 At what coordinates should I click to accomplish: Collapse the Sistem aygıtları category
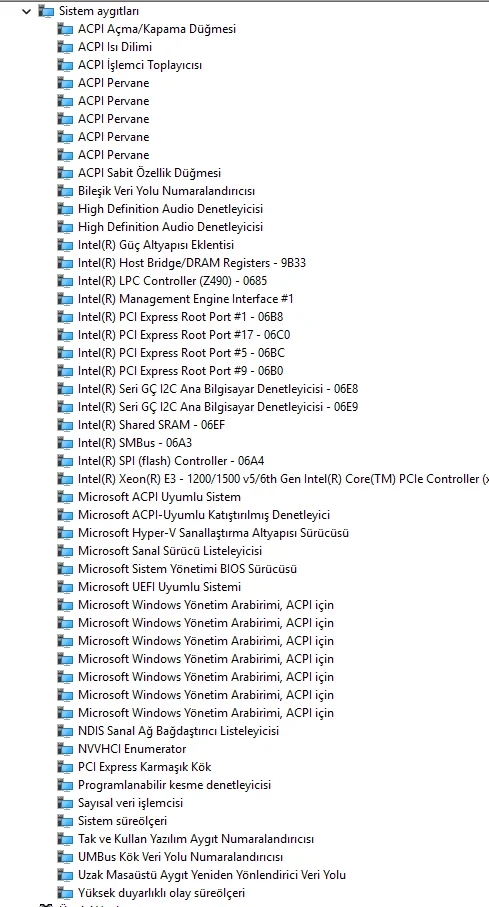(x=25, y=10)
